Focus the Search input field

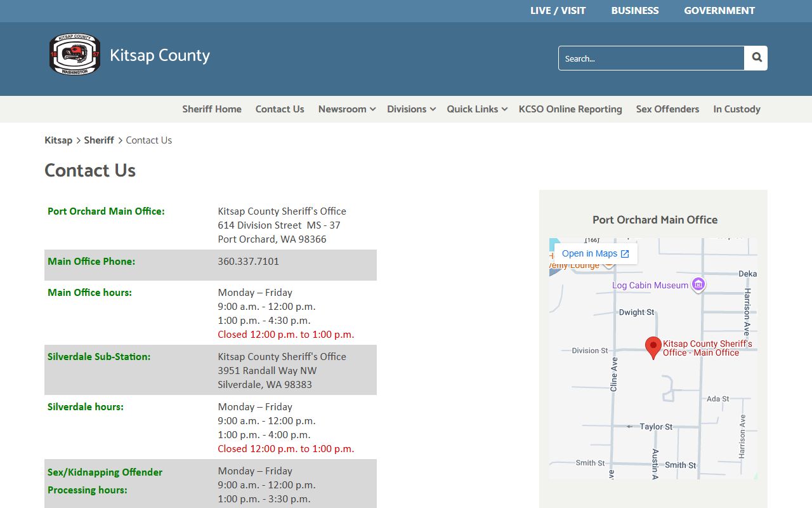pyautogui.click(x=651, y=58)
